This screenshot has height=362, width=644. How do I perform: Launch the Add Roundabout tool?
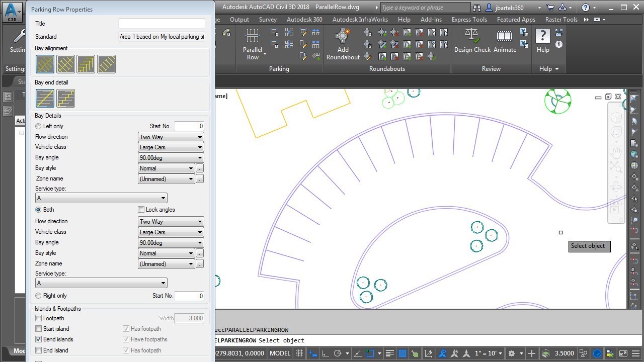click(343, 44)
